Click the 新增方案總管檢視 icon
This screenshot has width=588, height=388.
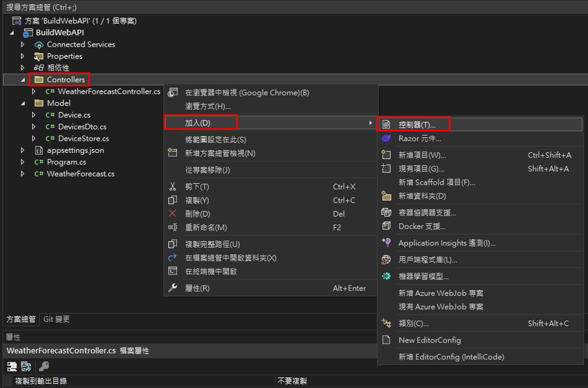coord(173,153)
